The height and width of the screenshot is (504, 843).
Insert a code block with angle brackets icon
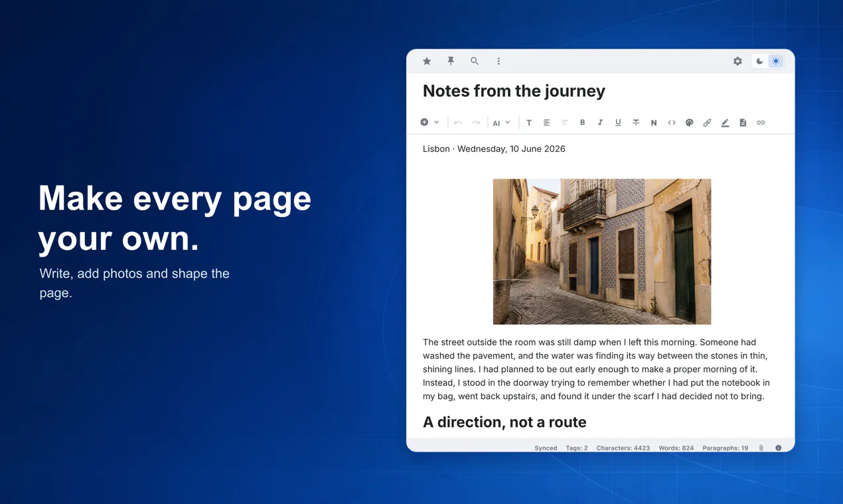pyautogui.click(x=672, y=123)
